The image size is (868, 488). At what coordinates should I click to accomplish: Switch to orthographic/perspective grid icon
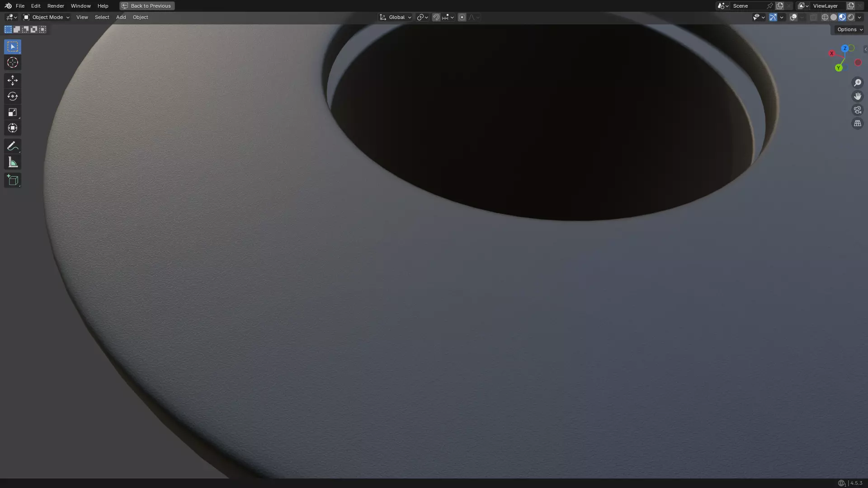[857, 124]
